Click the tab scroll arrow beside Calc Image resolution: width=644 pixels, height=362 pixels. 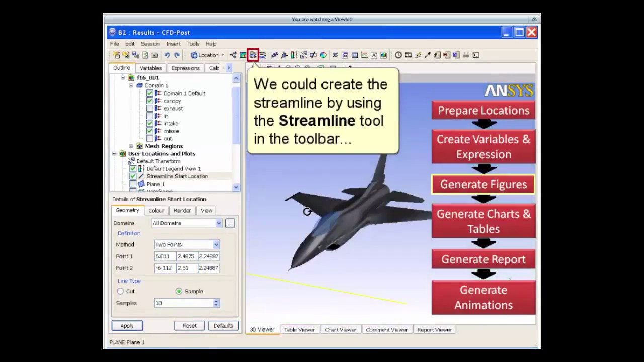229,68
